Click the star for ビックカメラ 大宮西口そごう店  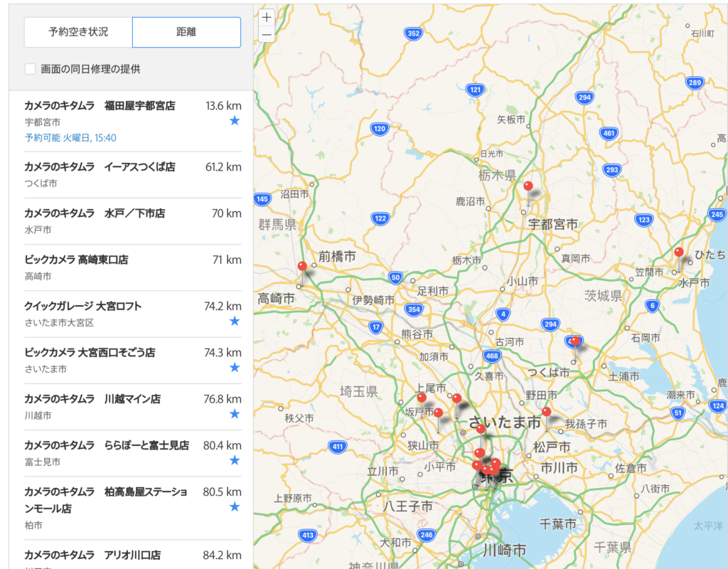(235, 368)
